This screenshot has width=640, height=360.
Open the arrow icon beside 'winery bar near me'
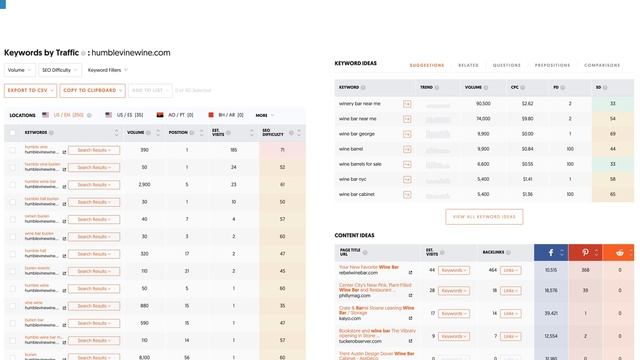(407, 104)
